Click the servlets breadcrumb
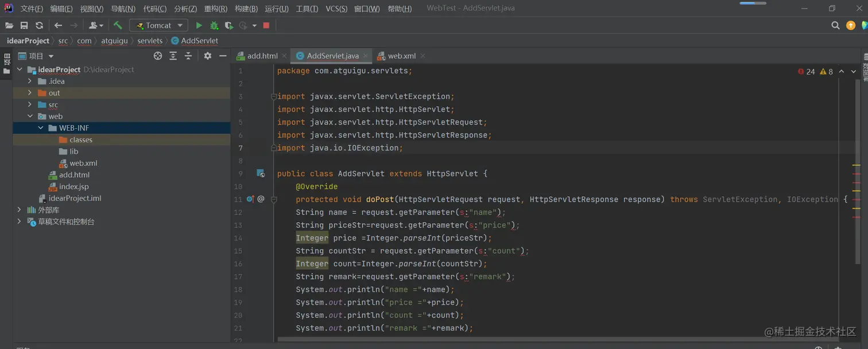 click(x=150, y=41)
